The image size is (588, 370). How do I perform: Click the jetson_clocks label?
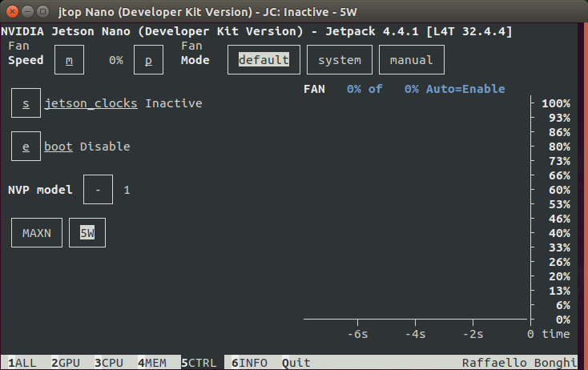point(91,103)
